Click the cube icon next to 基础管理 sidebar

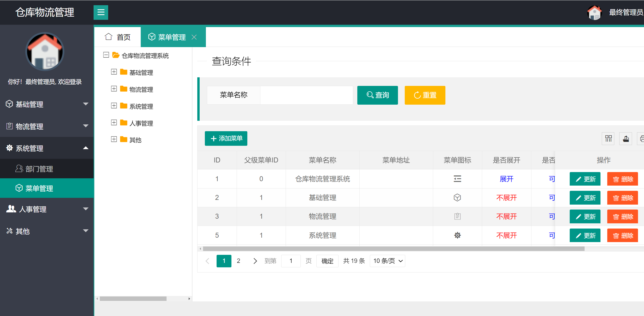[9, 104]
